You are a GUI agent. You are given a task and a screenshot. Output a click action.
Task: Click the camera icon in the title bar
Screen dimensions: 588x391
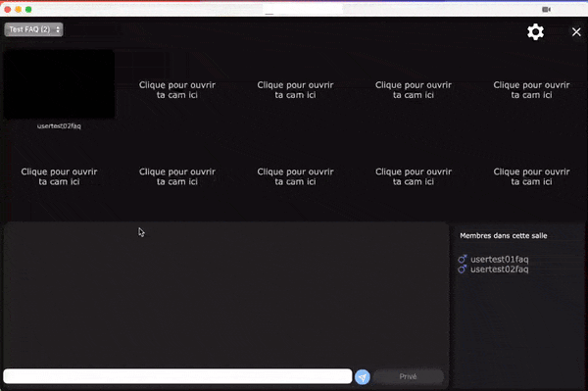[546, 10]
